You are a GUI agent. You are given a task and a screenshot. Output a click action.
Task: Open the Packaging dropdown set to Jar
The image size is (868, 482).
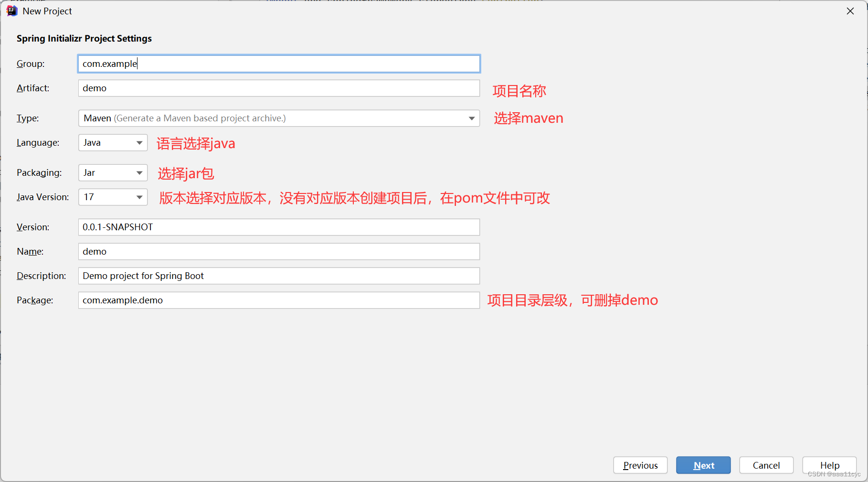point(113,172)
